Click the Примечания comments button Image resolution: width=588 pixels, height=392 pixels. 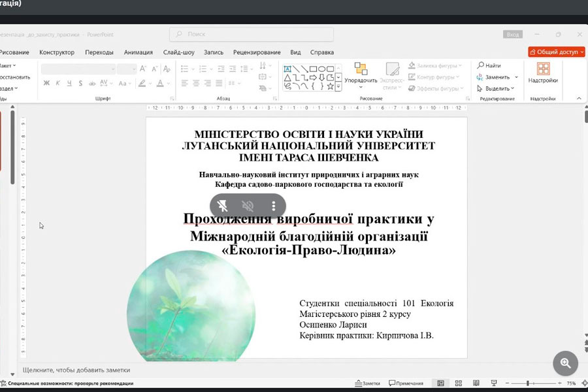406,384
